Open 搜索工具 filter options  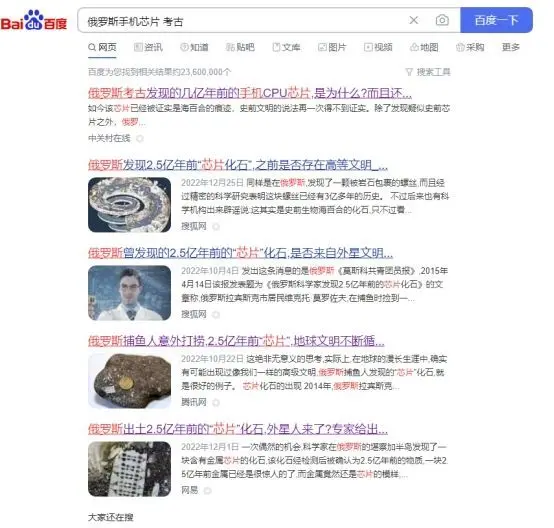[x=428, y=72]
